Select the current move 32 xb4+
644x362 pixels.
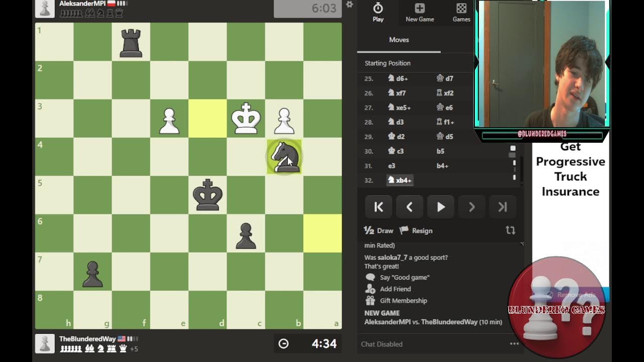click(x=400, y=180)
